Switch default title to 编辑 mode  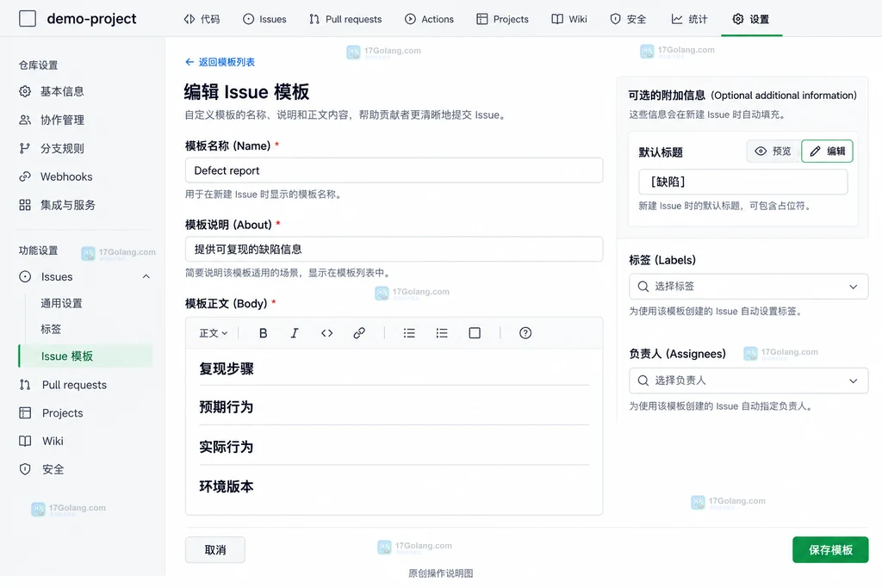click(x=827, y=152)
